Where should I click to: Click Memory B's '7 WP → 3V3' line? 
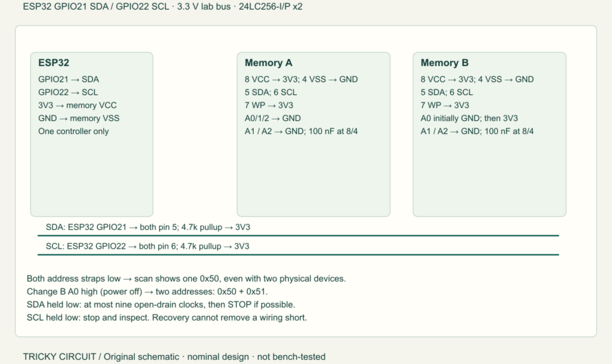click(x=445, y=105)
